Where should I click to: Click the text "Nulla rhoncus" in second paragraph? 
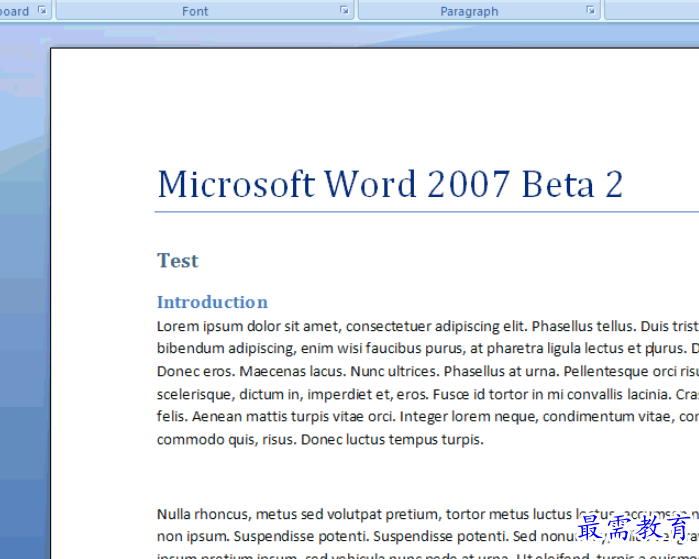pos(204,514)
